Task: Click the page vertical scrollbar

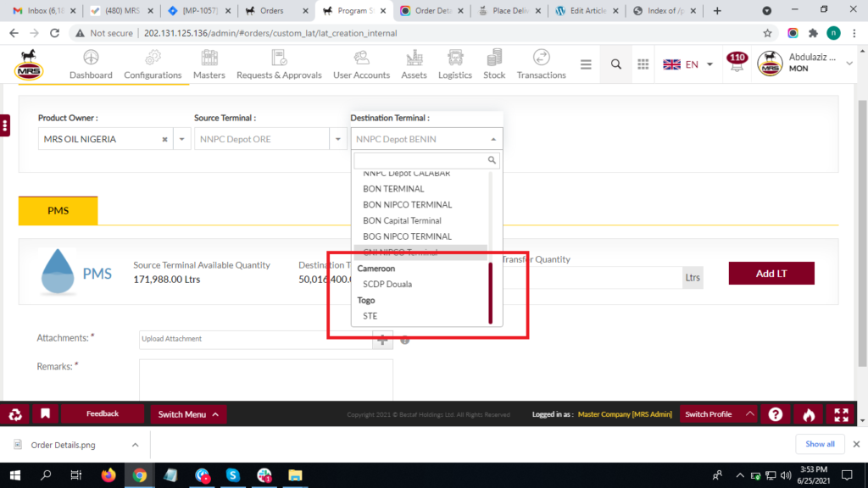Action: coord(863,234)
